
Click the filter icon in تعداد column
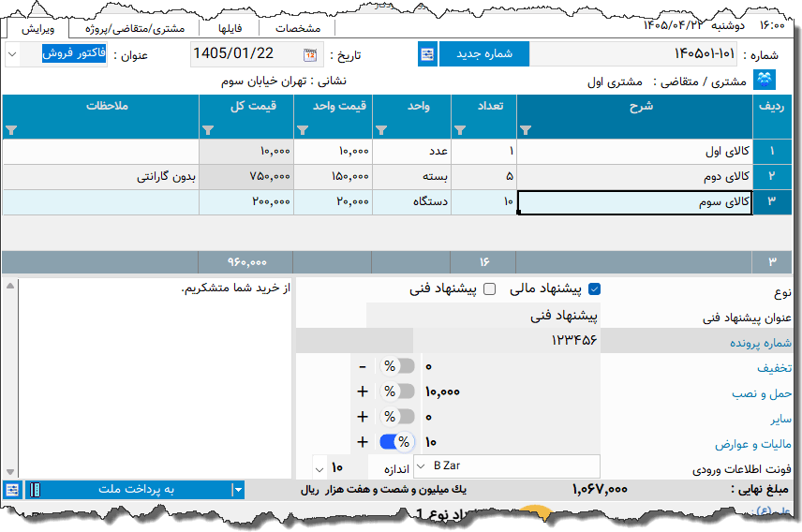tap(460, 130)
